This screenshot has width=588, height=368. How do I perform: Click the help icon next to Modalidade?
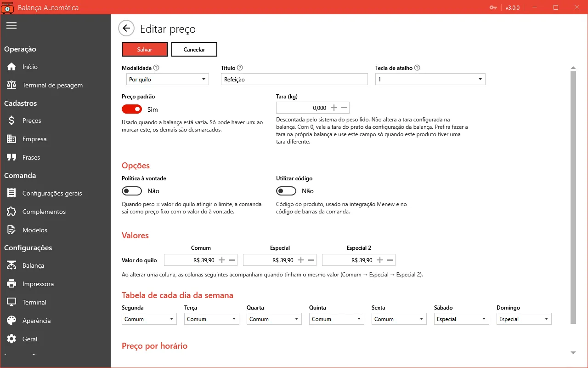coord(156,68)
